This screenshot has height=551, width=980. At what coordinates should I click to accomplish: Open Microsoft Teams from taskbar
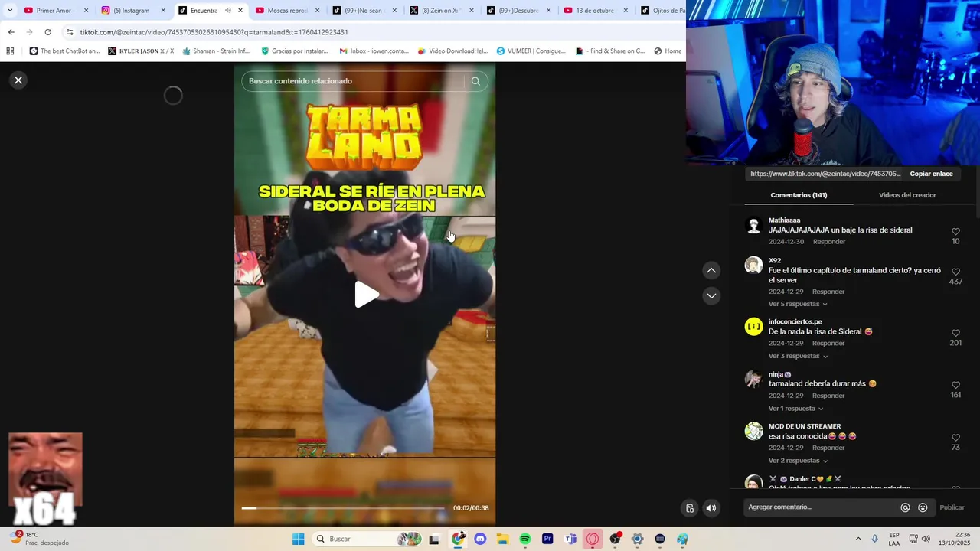[570, 539]
